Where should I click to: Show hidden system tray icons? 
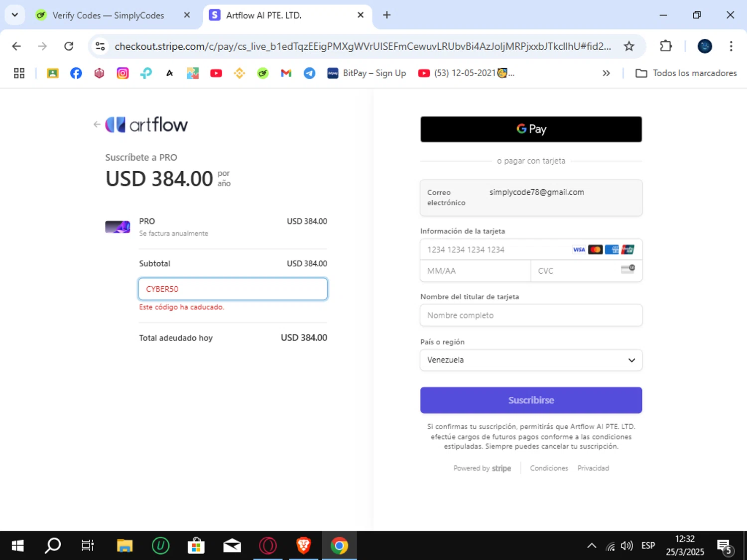coord(592,546)
